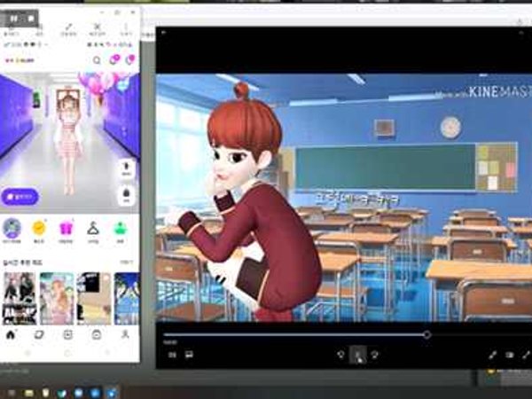Image resolution: width=532 pixels, height=399 pixels.
Task: Switch the player to mini view
Action: 509,355
